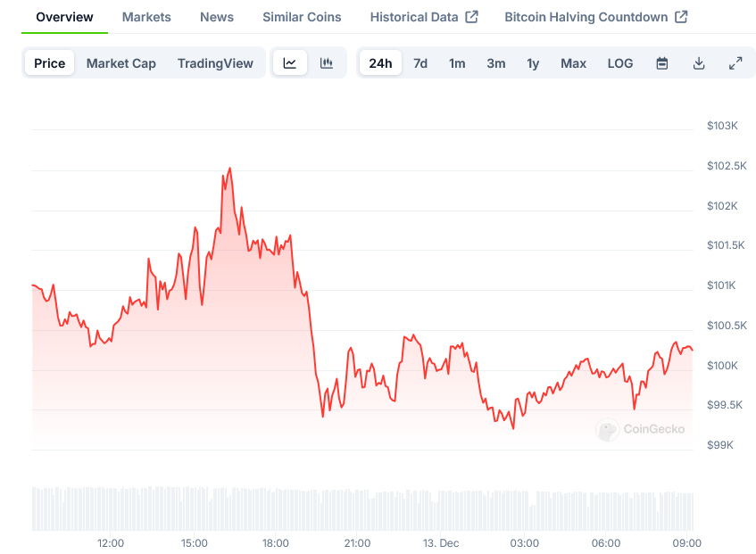Download the chart data
Viewport: 756px width, 554px height.
[699, 63]
